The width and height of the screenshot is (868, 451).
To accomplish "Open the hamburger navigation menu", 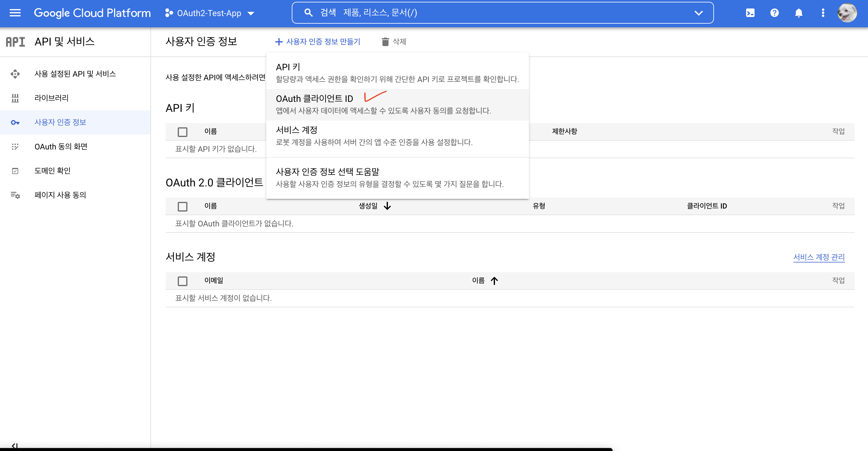I will (x=15, y=13).
